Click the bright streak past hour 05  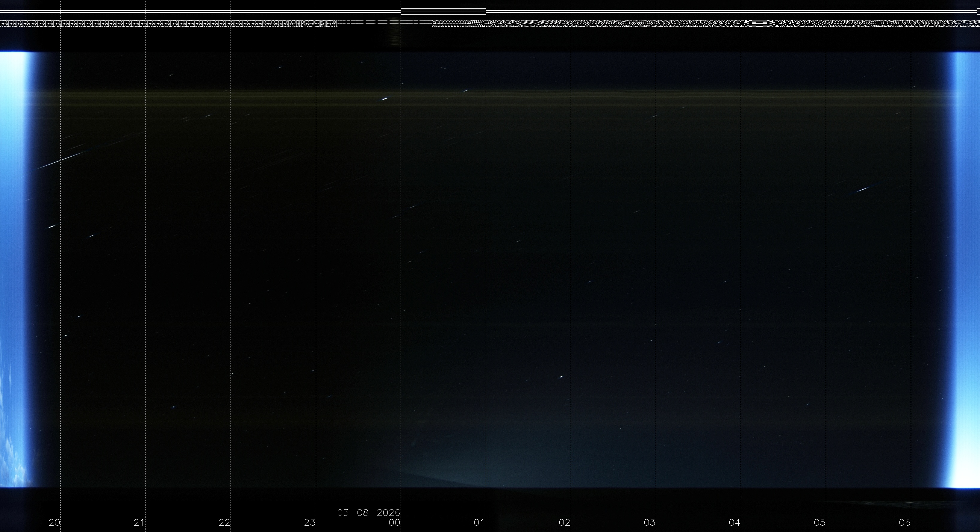click(862, 189)
